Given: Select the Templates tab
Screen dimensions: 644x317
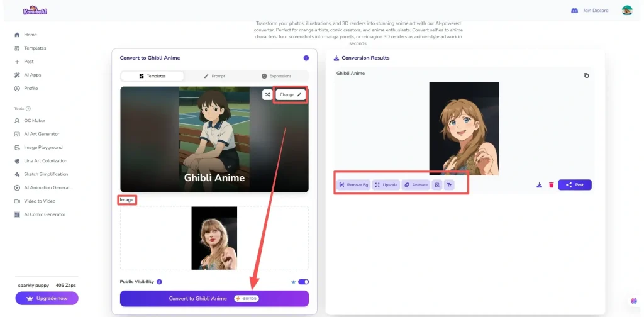Looking at the screenshot, I should [152, 76].
